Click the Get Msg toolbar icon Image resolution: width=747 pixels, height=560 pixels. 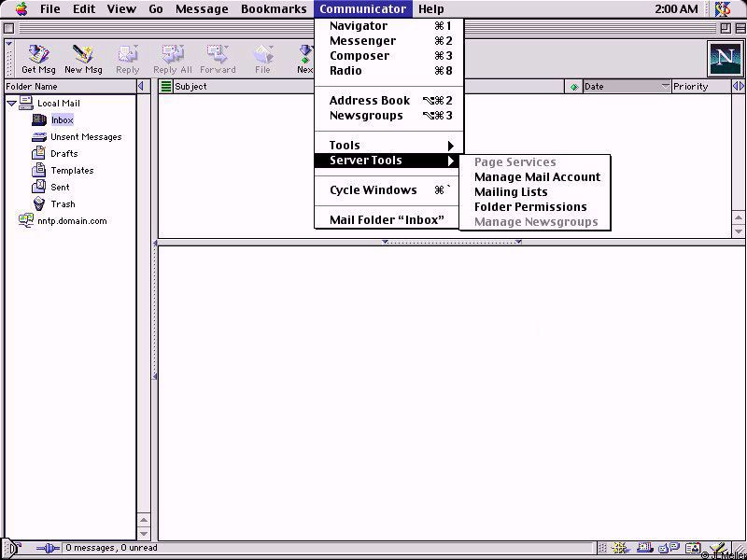point(38,59)
